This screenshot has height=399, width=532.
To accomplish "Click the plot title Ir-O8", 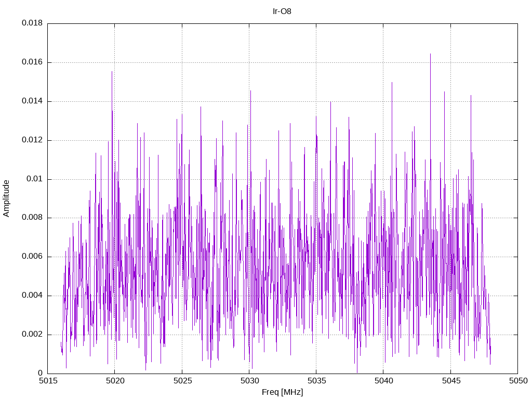I will click(282, 11).
